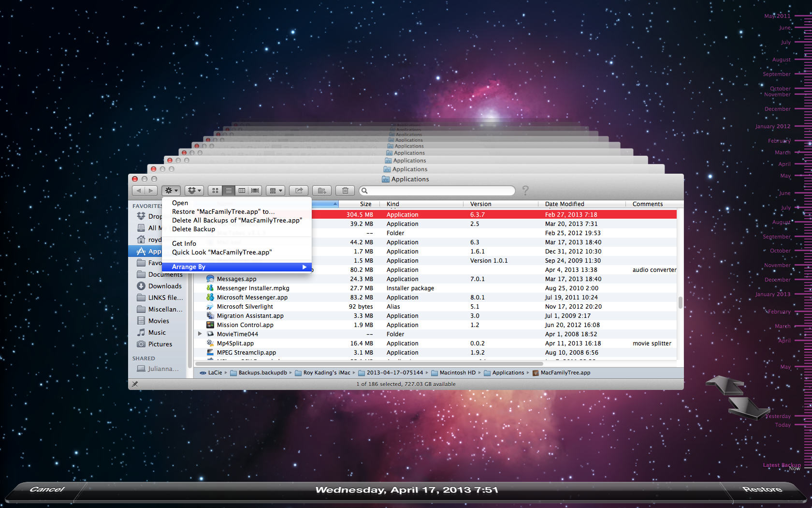This screenshot has width=812, height=508.
Task: Switch to Cover Flow view
Action: click(255, 191)
